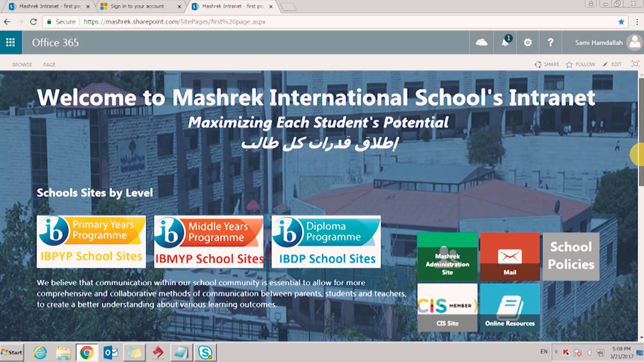Mute volume via the speaker tray icon

[589, 352]
